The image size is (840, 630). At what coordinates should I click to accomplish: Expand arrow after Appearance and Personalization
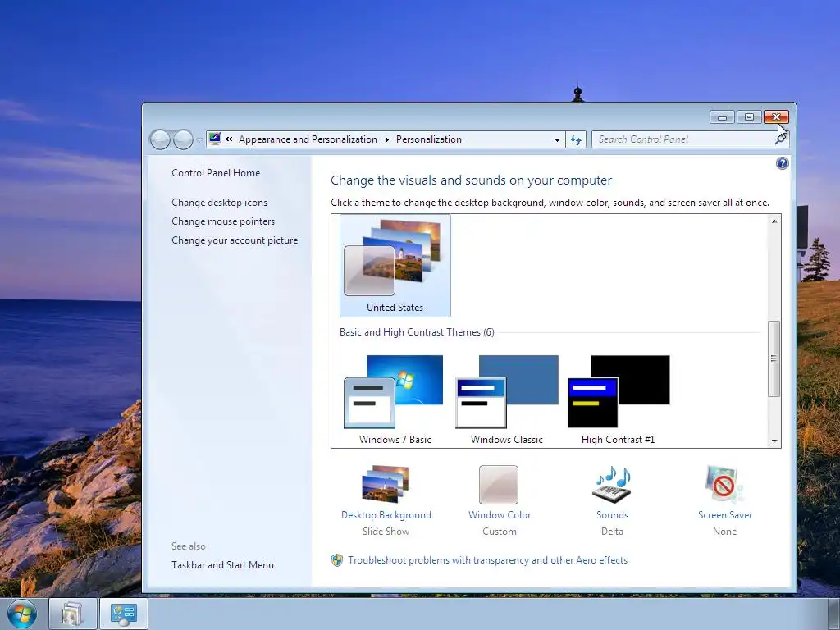[387, 139]
